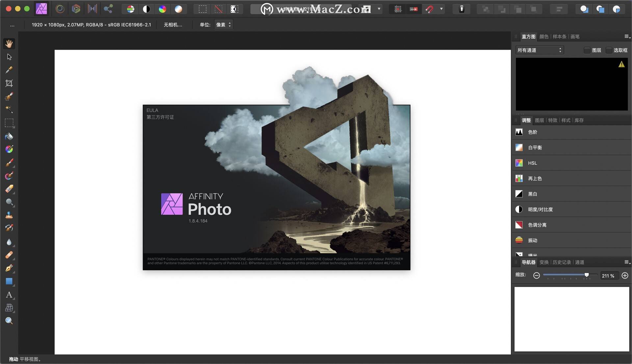Click Select All in top toolbar
632x364 pixels.
[x=203, y=9]
